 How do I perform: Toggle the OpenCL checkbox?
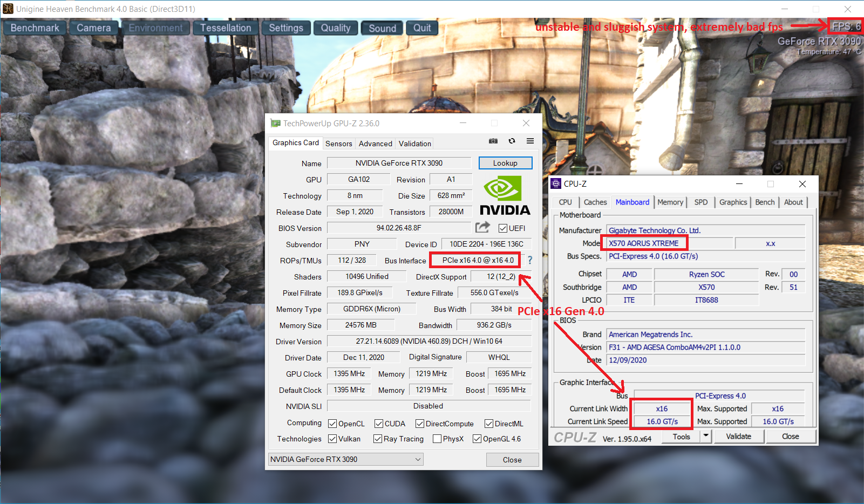point(332,424)
